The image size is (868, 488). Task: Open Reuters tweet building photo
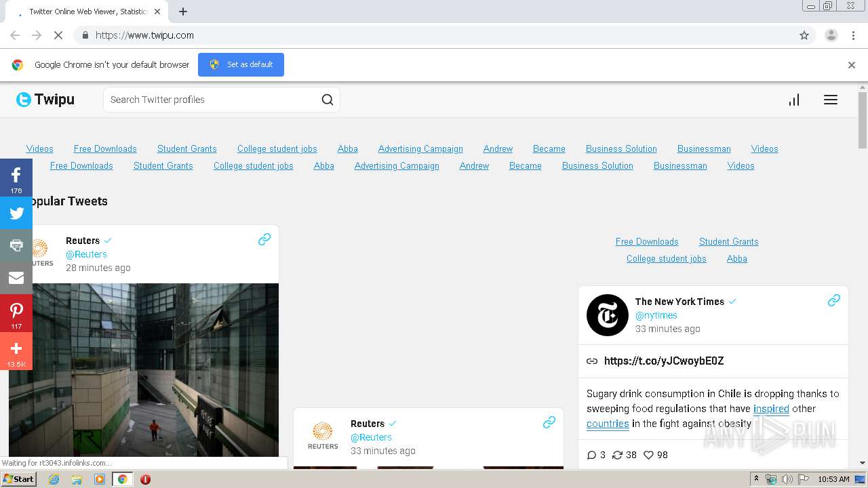tap(144, 370)
